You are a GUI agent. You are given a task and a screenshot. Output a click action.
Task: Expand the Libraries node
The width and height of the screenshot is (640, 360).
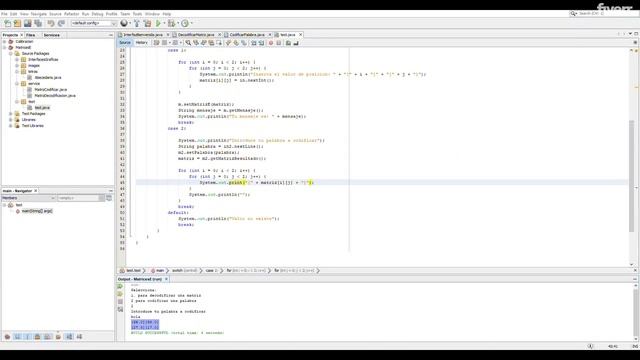[x=11, y=120]
